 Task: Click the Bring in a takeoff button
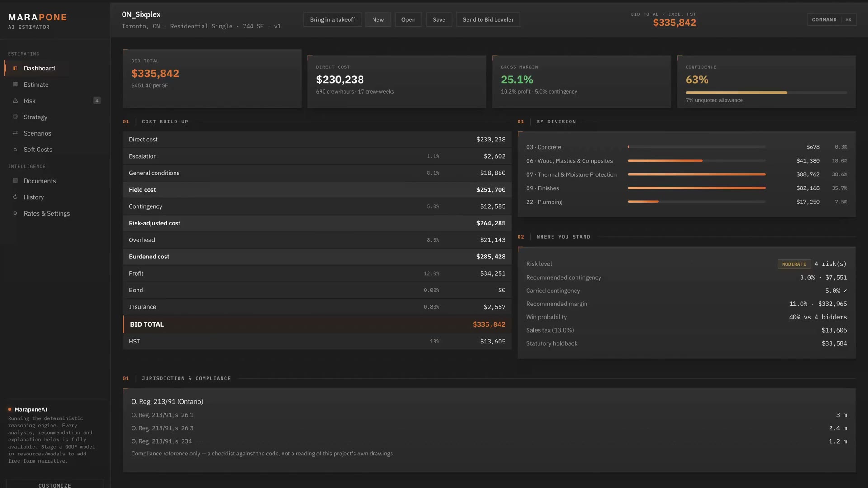click(x=332, y=19)
